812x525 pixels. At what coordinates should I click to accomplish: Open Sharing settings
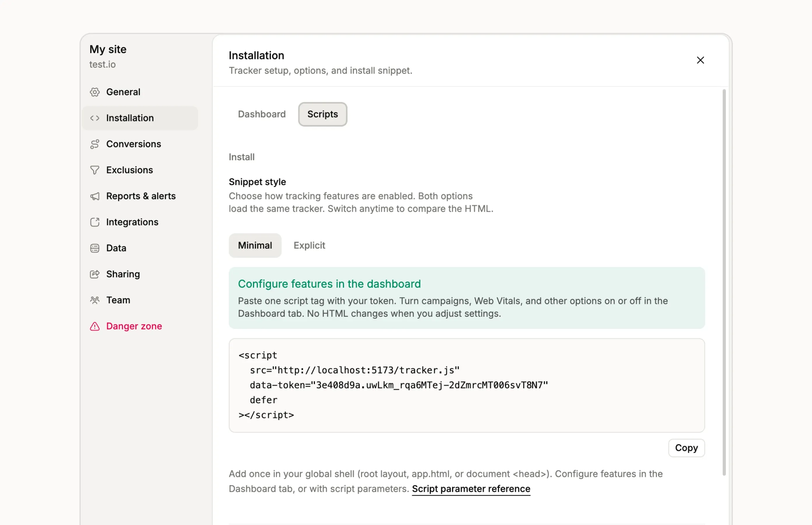[x=140, y=274]
